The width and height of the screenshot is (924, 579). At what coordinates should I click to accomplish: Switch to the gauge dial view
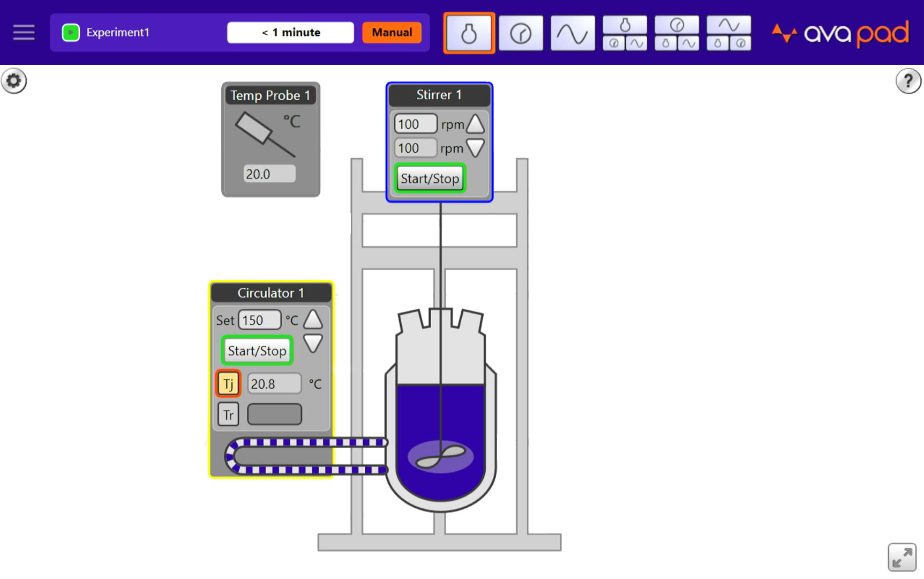click(x=521, y=33)
